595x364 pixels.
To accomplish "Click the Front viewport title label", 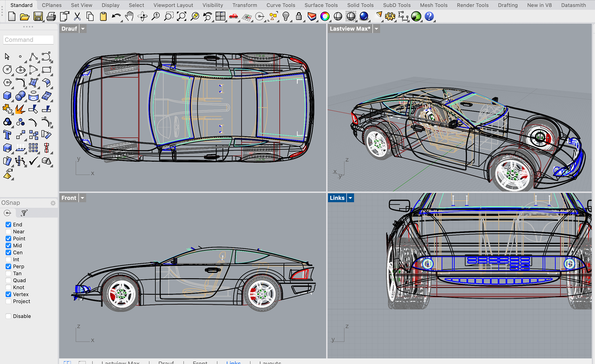I will pos(68,198).
